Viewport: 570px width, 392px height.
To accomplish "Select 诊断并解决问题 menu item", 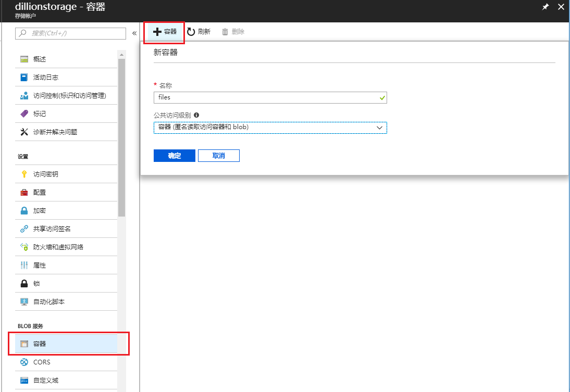I will 55,132.
